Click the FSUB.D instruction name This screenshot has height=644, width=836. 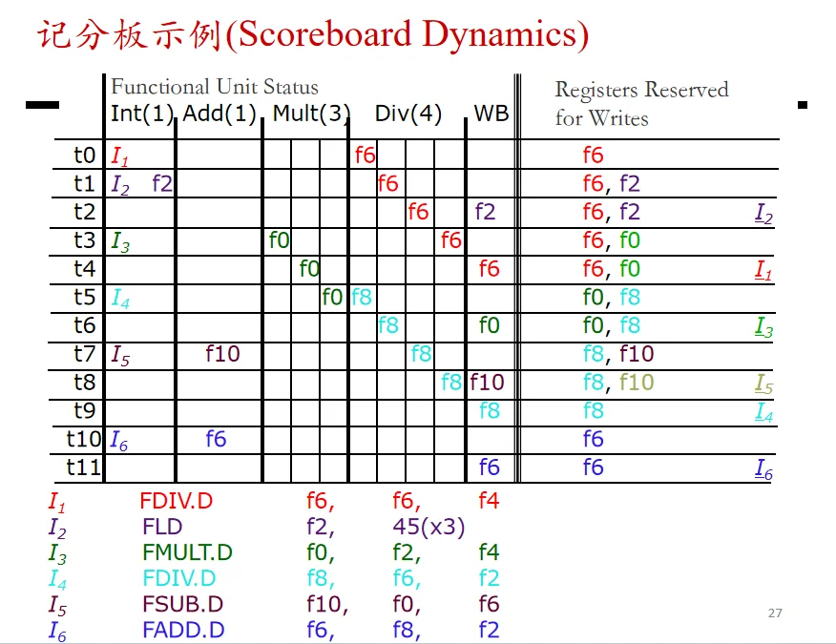pyautogui.click(x=182, y=604)
